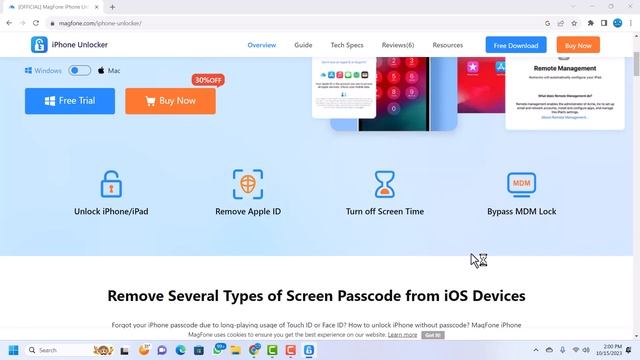The width and height of the screenshot is (640, 360).
Task: Click the microphone icon in the system tray
Action: 562,350
